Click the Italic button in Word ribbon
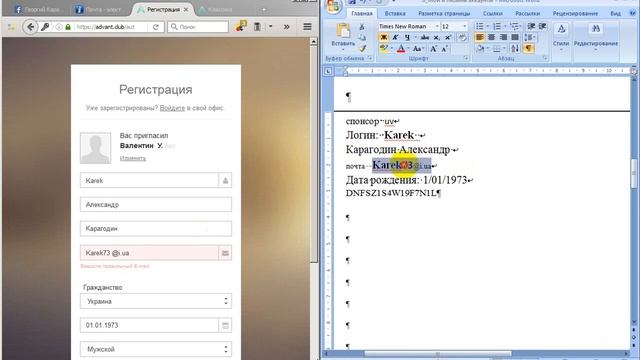Image resolution: width=640 pixels, height=360 pixels. (x=395, y=38)
